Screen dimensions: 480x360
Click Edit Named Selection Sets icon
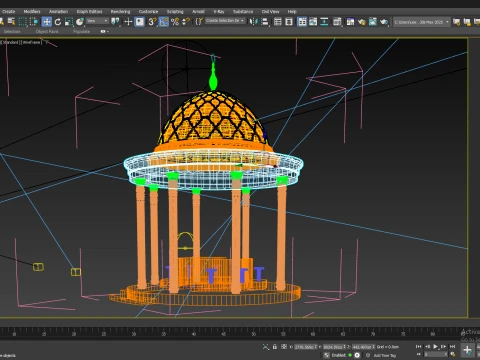point(199,22)
